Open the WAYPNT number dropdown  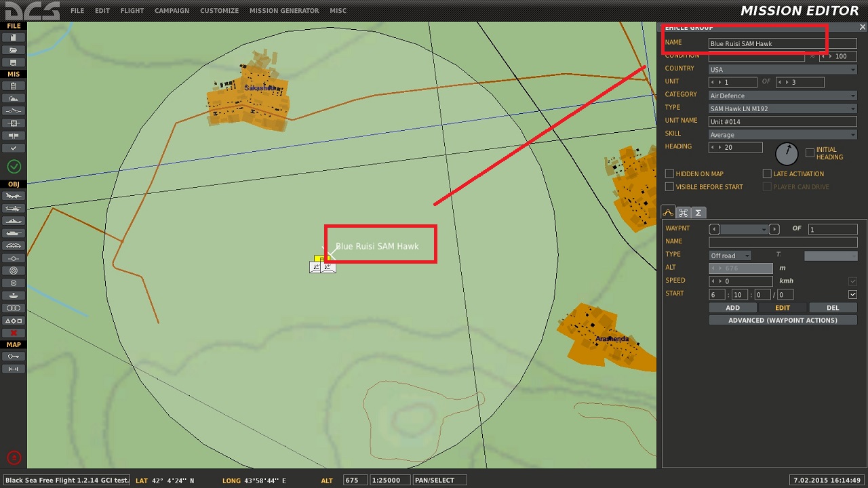click(744, 229)
